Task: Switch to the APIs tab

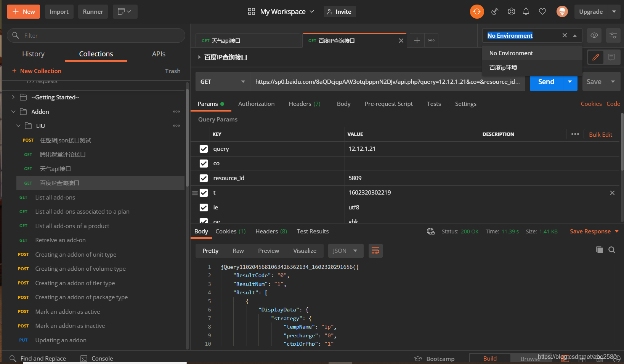Action: (x=159, y=54)
